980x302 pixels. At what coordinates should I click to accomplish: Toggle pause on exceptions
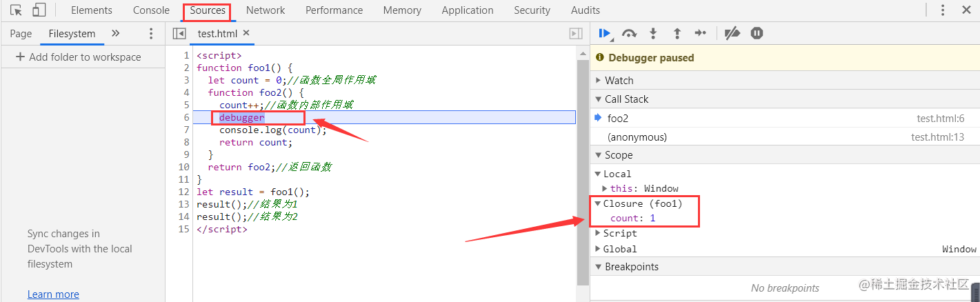coord(757,33)
